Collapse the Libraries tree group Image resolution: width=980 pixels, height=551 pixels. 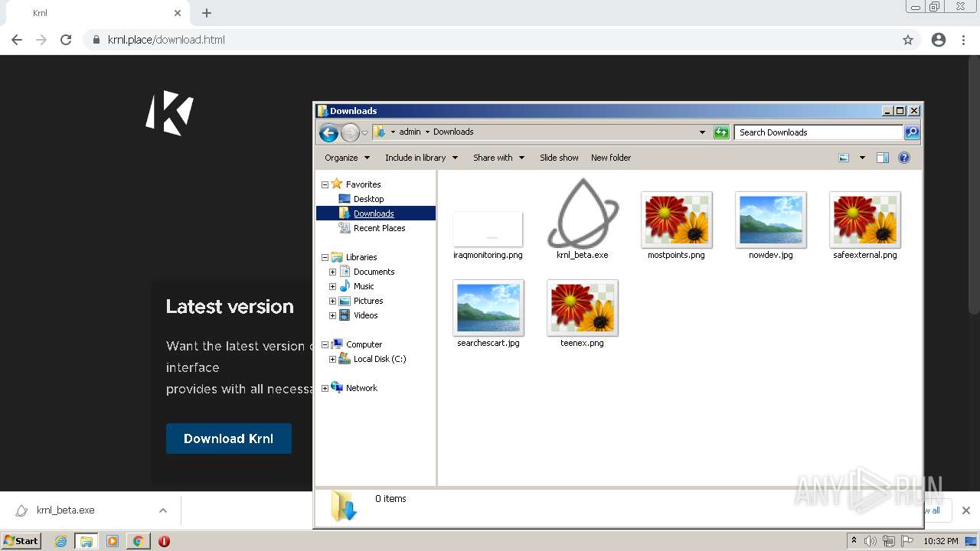click(325, 257)
